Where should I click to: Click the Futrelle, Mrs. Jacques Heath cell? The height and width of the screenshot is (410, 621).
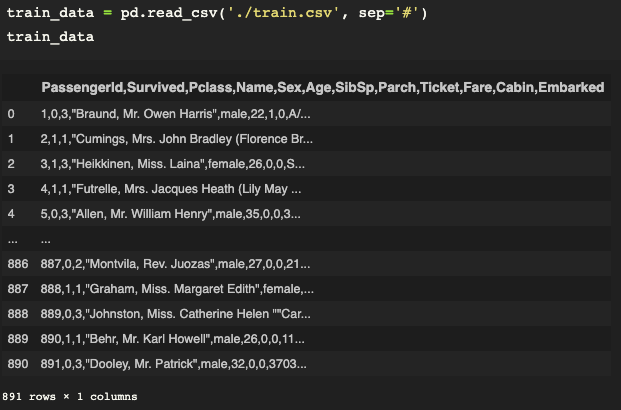click(x=171, y=189)
